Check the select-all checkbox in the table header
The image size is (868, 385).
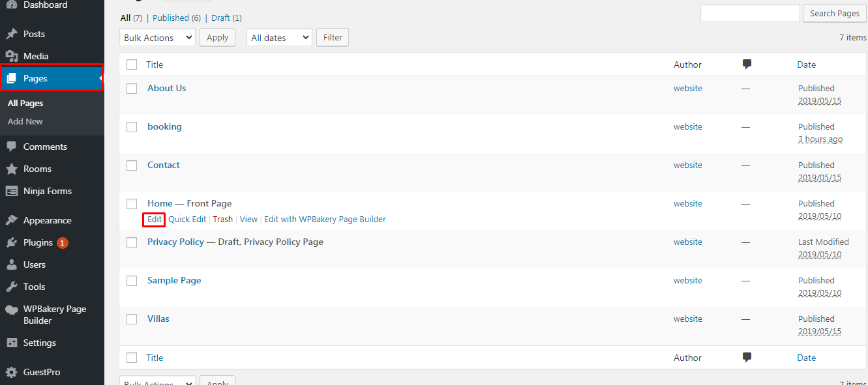132,64
